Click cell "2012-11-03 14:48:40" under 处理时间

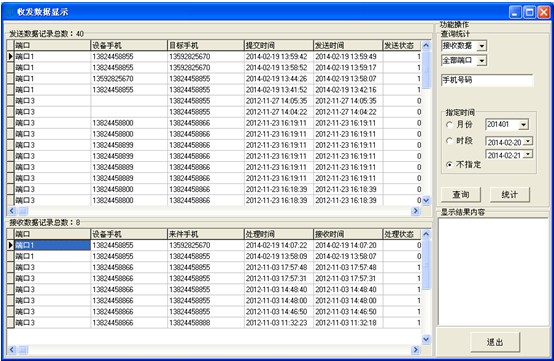tap(279, 289)
